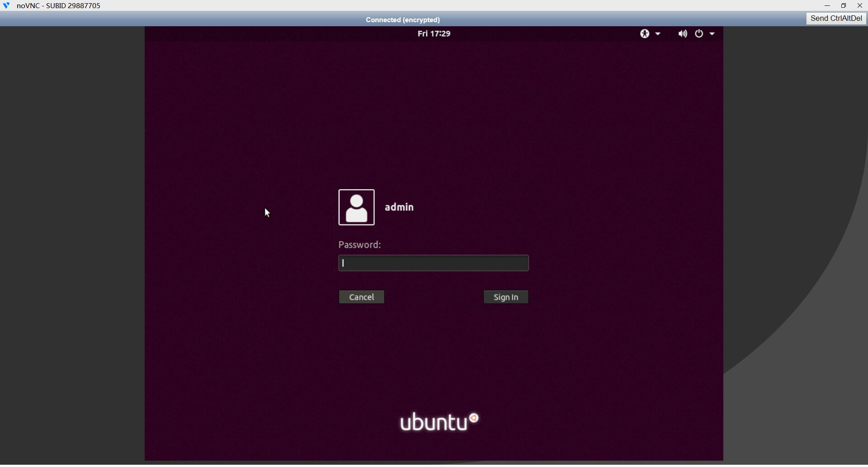Click the Sign In button
Viewport: 868px width, 467px height.
click(x=506, y=298)
